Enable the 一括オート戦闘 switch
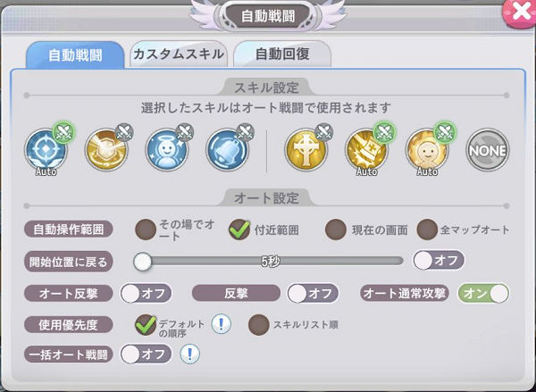536x392 pixels. pyautogui.click(x=146, y=354)
